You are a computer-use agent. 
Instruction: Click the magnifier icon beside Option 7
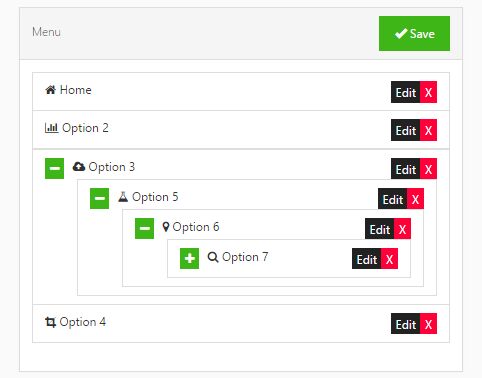click(x=213, y=257)
